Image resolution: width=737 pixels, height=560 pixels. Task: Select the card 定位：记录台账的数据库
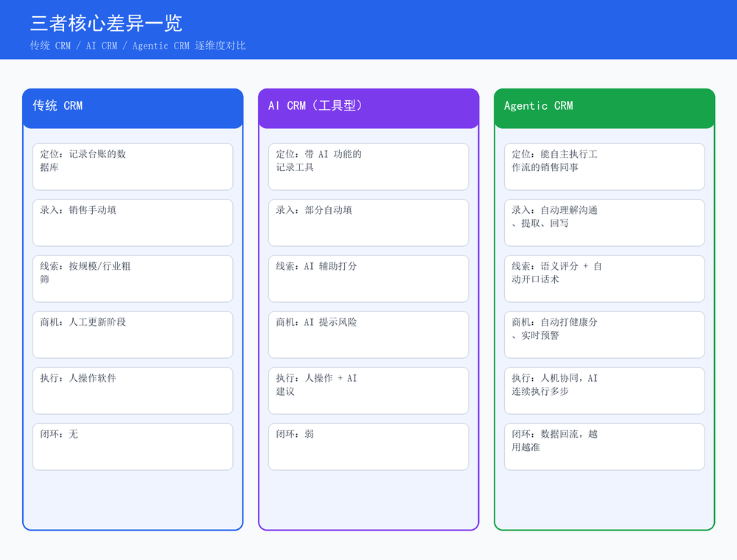point(133,167)
